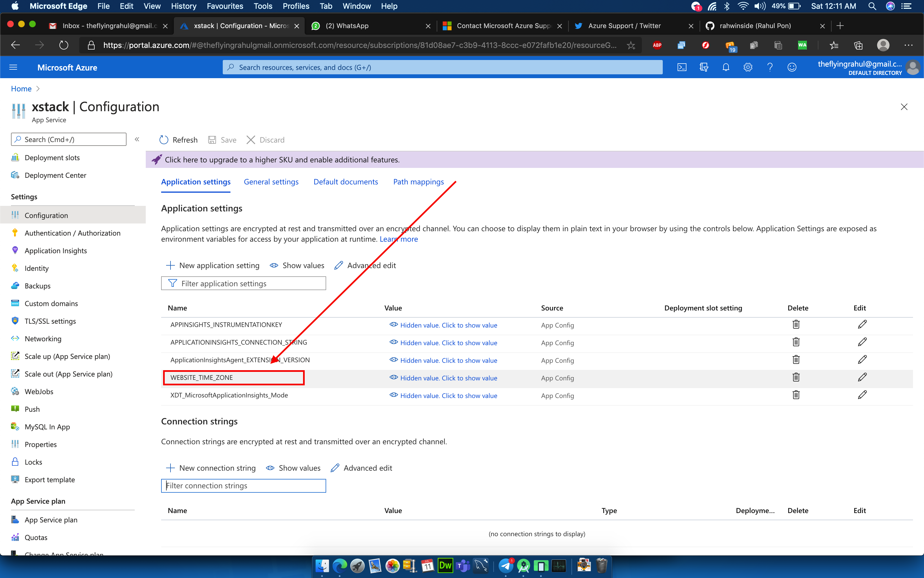Open Edge collections toolbar icon
This screenshot has width=924, height=578.
(858, 45)
